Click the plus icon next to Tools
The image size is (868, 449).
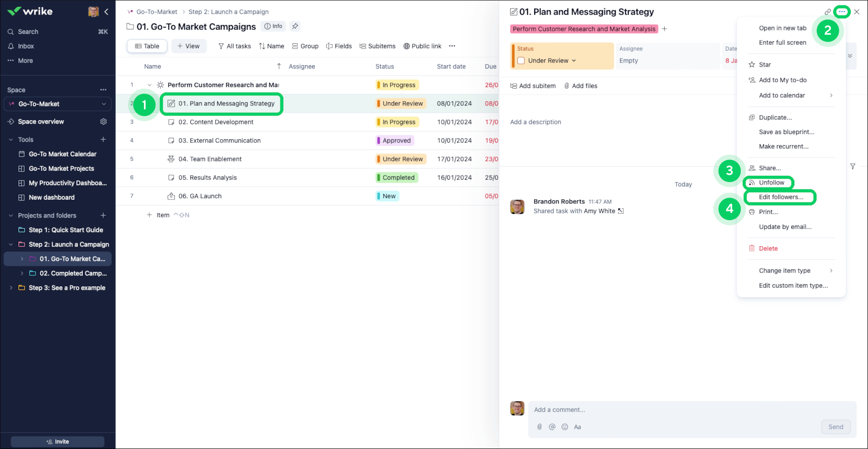pos(103,140)
